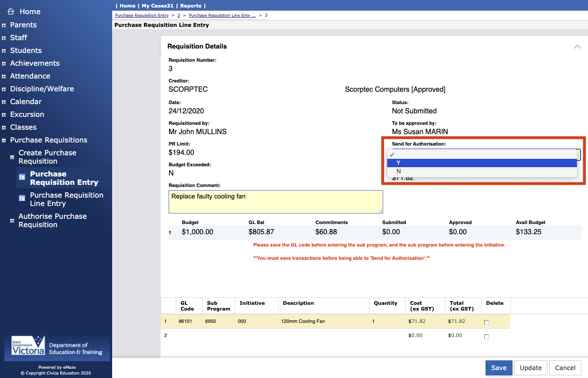Click the date value 24/12/2020
The height and width of the screenshot is (378, 588).
pyautogui.click(x=186, y=111)
